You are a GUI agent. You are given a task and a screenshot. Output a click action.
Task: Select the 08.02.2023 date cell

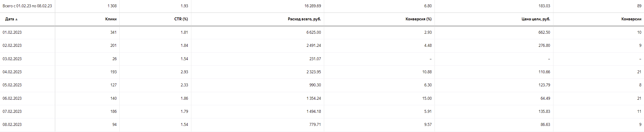click(x=12, y=124)
